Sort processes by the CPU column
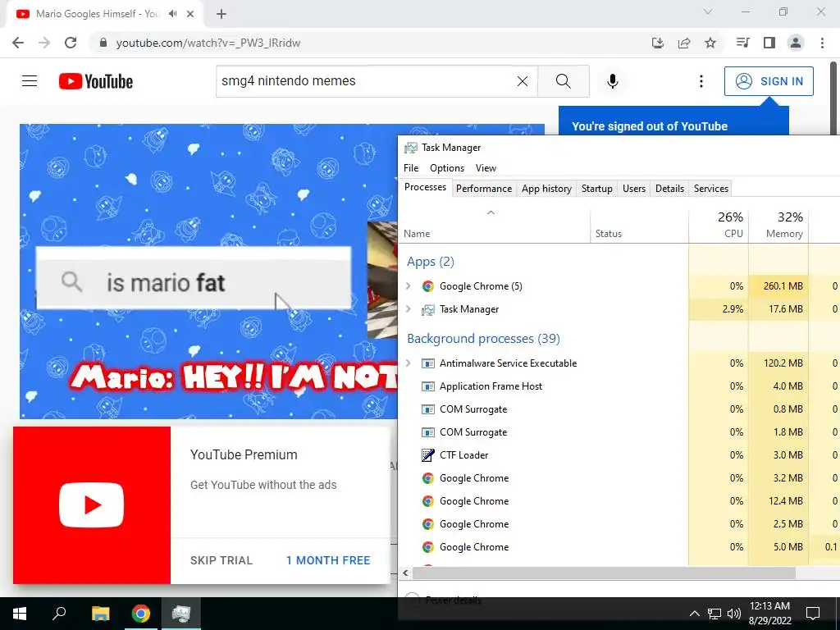840x630 pixels. [x=719, y=225]
